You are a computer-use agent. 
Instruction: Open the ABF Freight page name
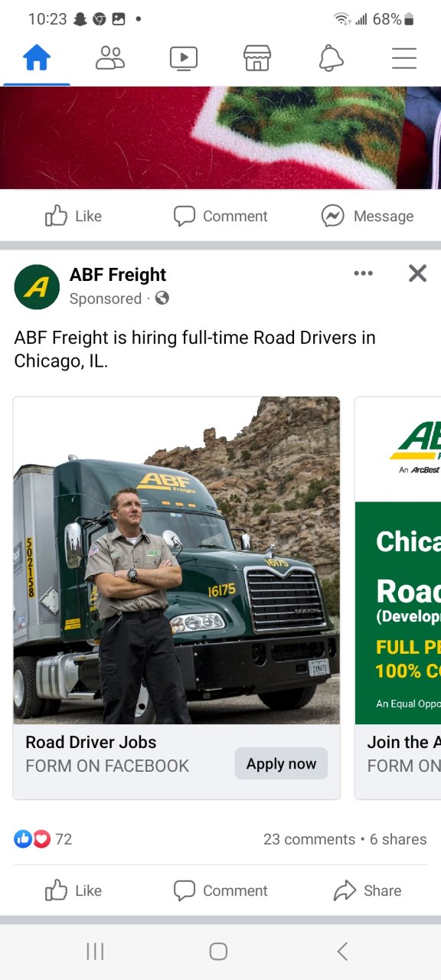[x=118, y=275]
